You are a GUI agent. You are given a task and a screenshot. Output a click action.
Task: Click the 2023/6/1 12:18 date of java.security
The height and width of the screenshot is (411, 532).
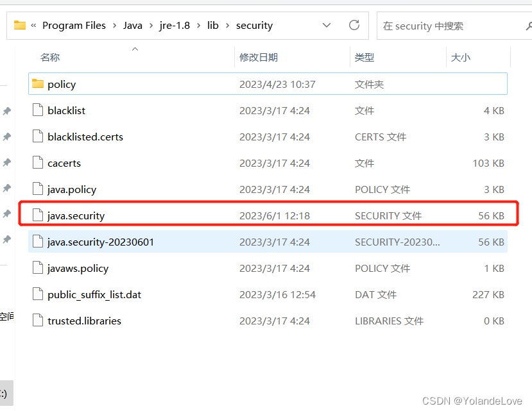(x=275, y=216)
